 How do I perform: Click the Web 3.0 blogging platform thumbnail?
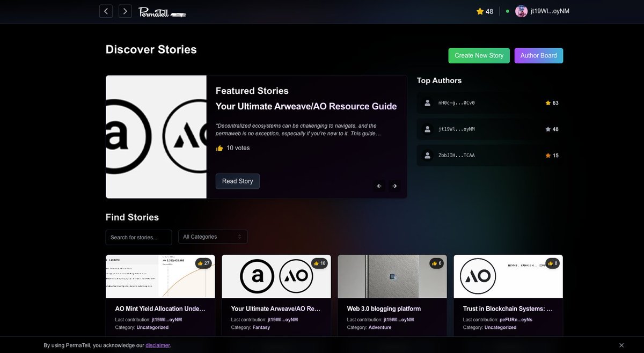392,276
